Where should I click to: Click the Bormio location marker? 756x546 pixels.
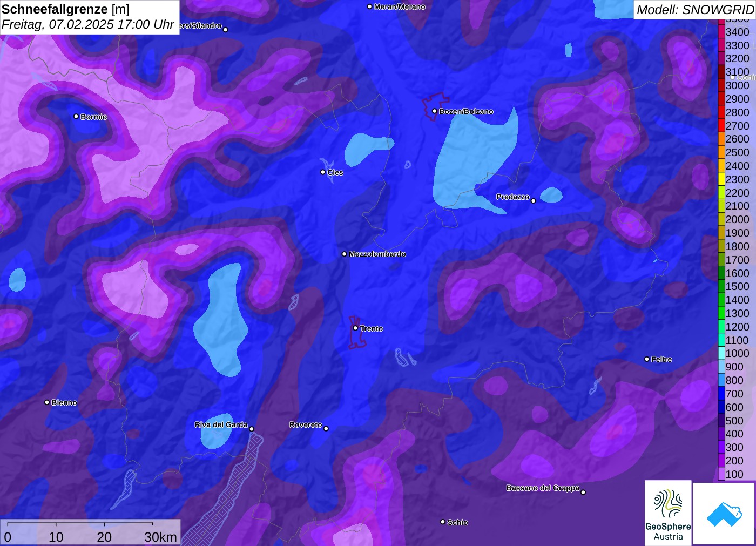76,117
